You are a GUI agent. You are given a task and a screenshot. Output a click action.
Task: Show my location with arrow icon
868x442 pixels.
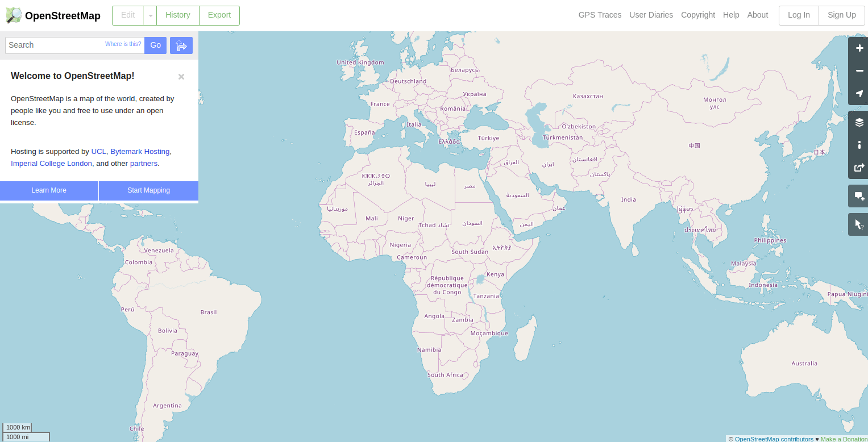click(x=859, y=94)
